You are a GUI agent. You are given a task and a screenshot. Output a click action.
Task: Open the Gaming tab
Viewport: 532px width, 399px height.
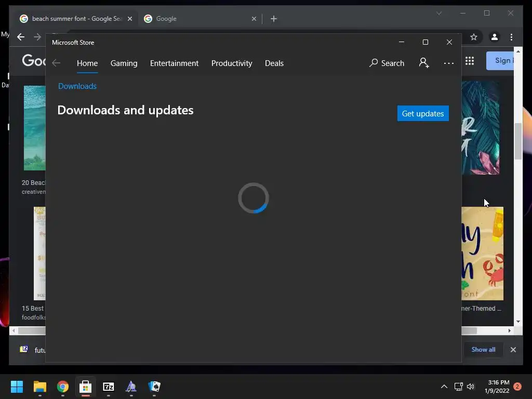click(124, 63)
